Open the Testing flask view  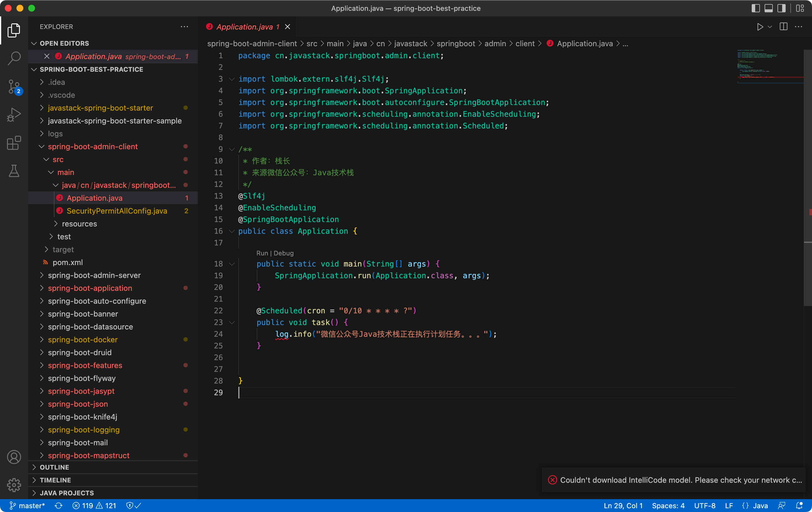click(14, 171)
